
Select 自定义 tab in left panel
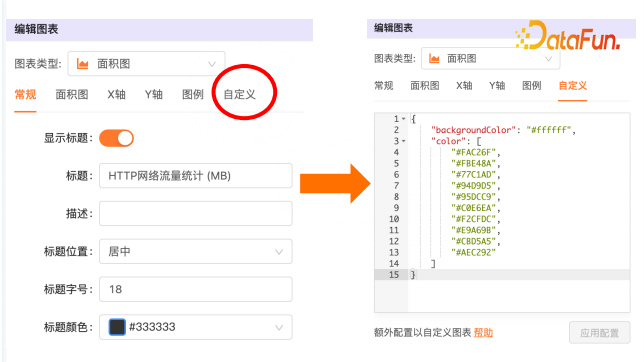pos(240,95)
